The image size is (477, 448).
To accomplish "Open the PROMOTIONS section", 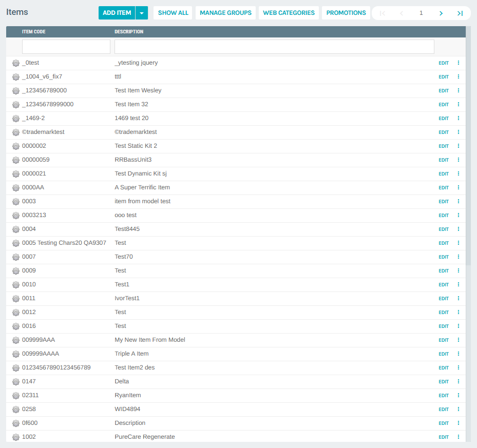I will click(346, 12).
